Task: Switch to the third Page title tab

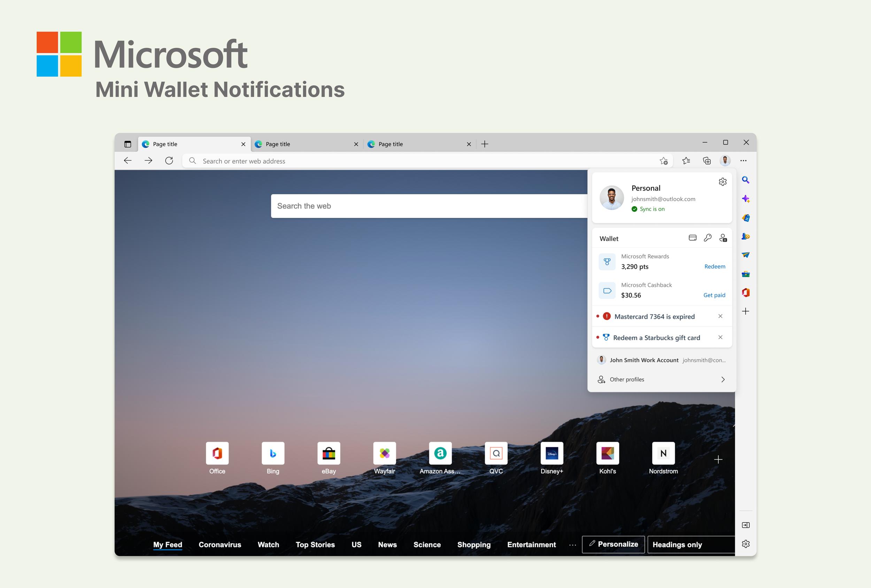Action: click(419, 144)
